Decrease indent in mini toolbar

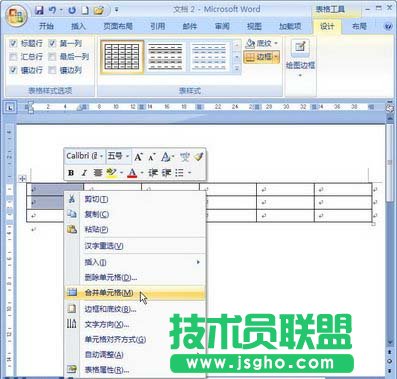[153, 173]
